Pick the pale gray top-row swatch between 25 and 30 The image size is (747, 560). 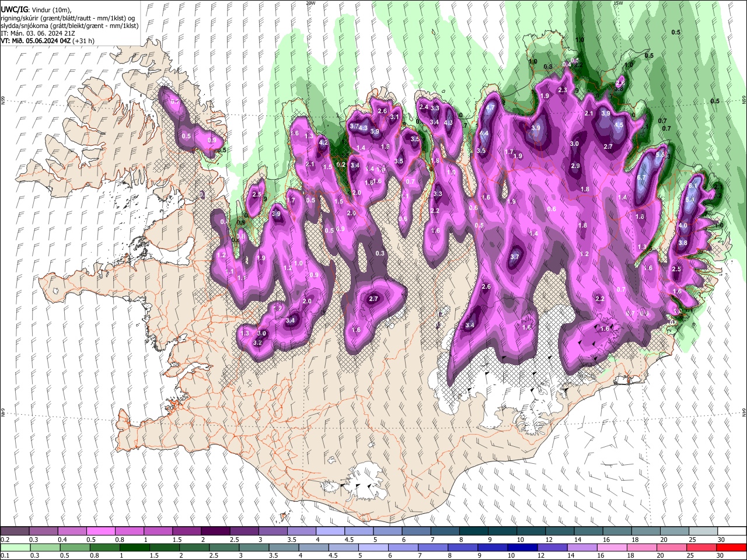(703, 531)
